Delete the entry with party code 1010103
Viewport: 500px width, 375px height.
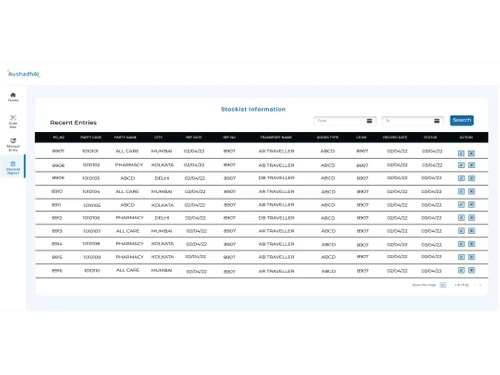pos(471,178)
